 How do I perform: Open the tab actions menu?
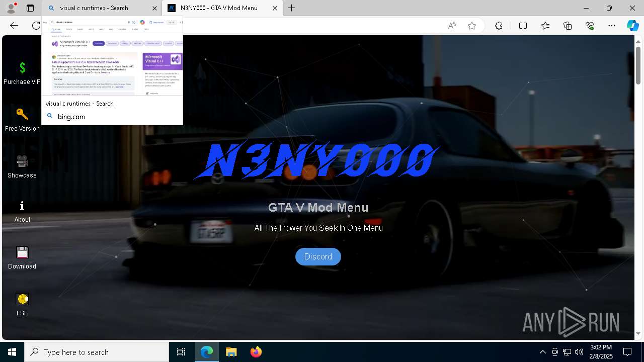point(30,8)
